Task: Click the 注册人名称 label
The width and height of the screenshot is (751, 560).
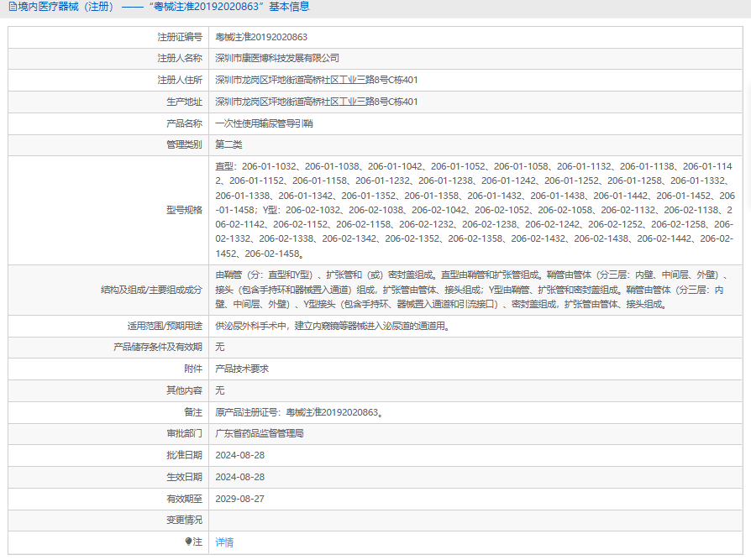Action: pos(180,59)
